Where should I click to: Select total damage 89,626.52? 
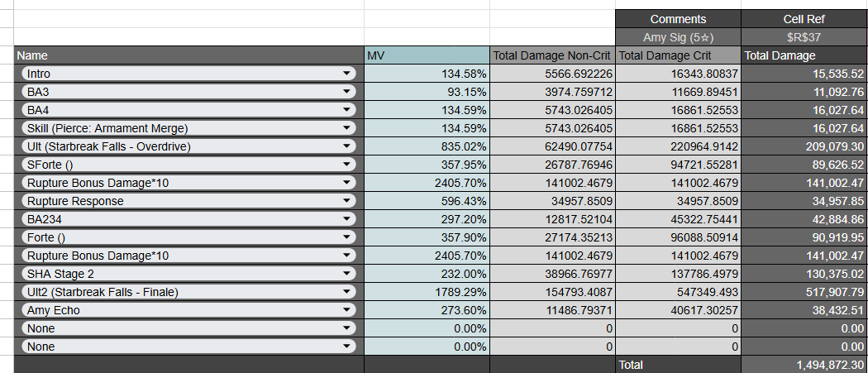(804, 165)
